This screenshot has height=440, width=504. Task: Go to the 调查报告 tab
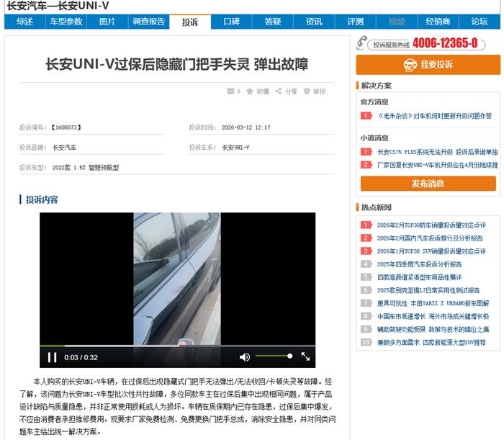[149, 22]
